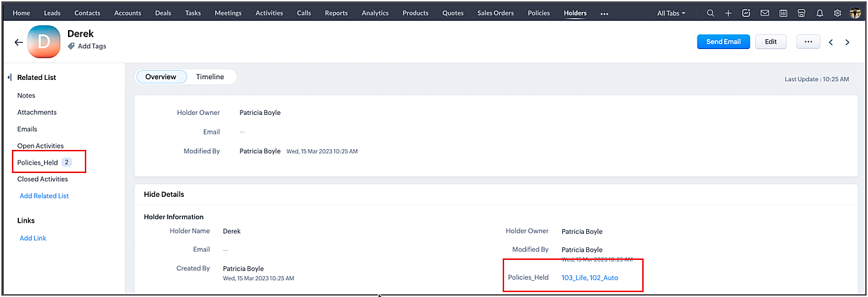Open the Analytics module

coord(375,13)
